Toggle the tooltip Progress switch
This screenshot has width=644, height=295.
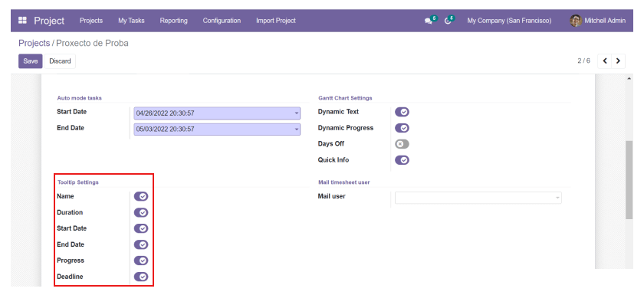point(141,261)
